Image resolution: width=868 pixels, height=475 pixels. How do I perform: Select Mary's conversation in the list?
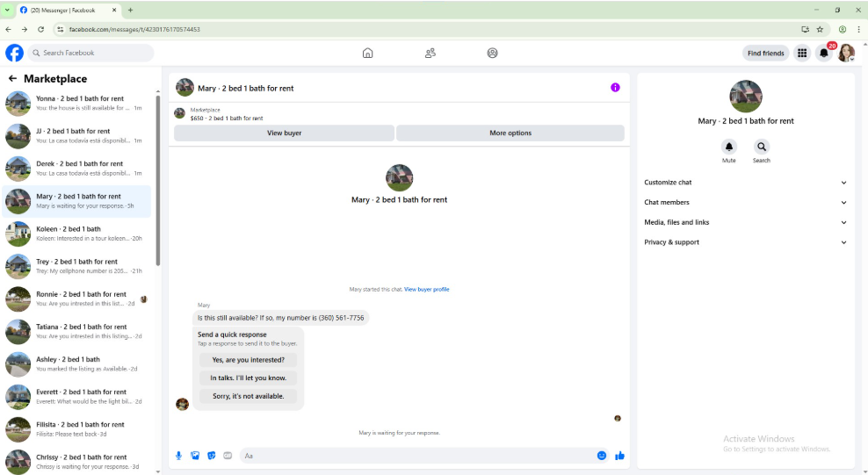coord(76,201)
